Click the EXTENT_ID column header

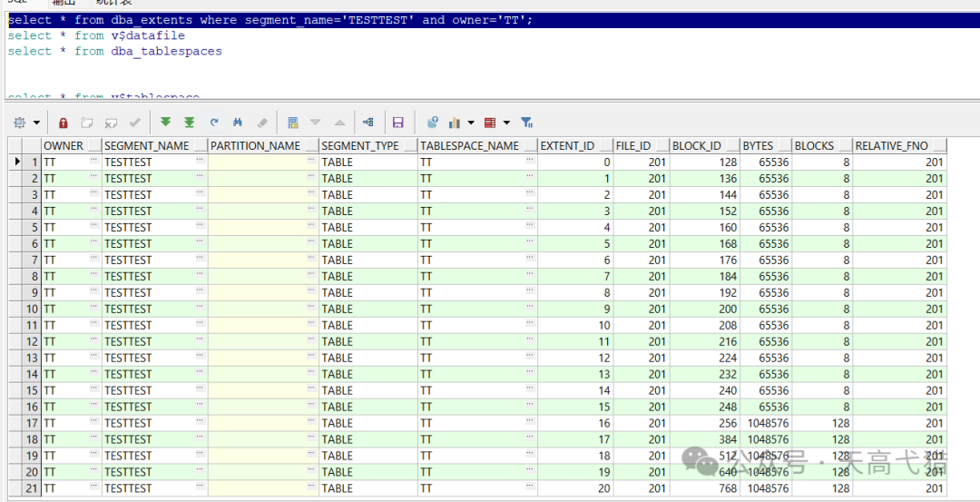click(567, 145)
